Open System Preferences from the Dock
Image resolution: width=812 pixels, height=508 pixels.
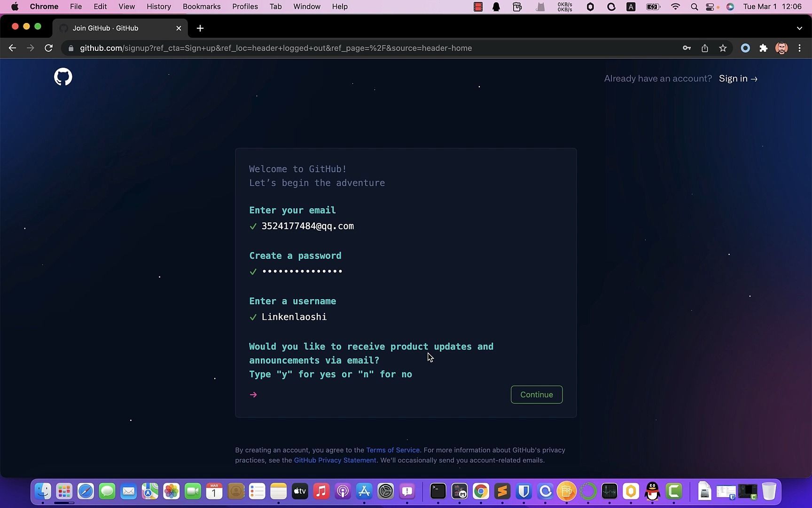[x=385, y=492]
